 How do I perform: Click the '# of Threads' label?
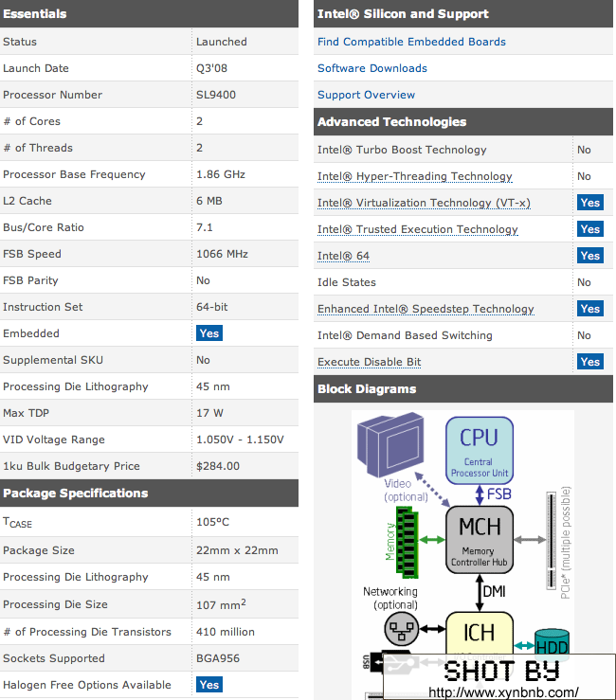tap(38, 148)
